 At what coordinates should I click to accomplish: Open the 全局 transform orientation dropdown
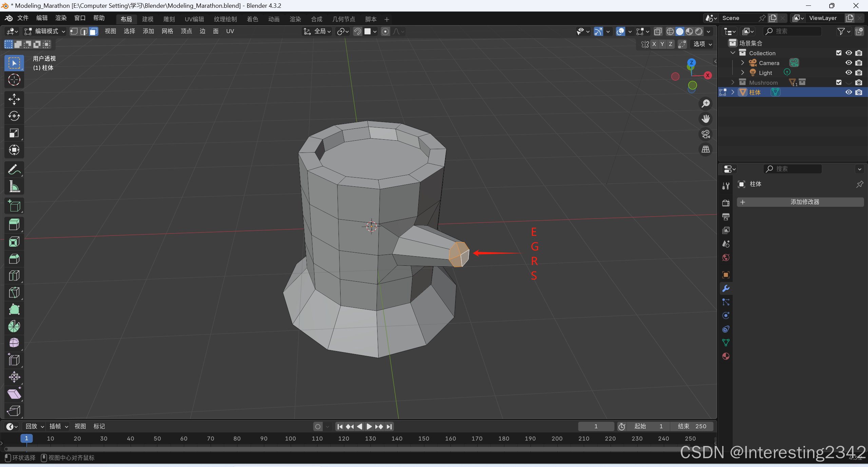[x=317, y=32]
